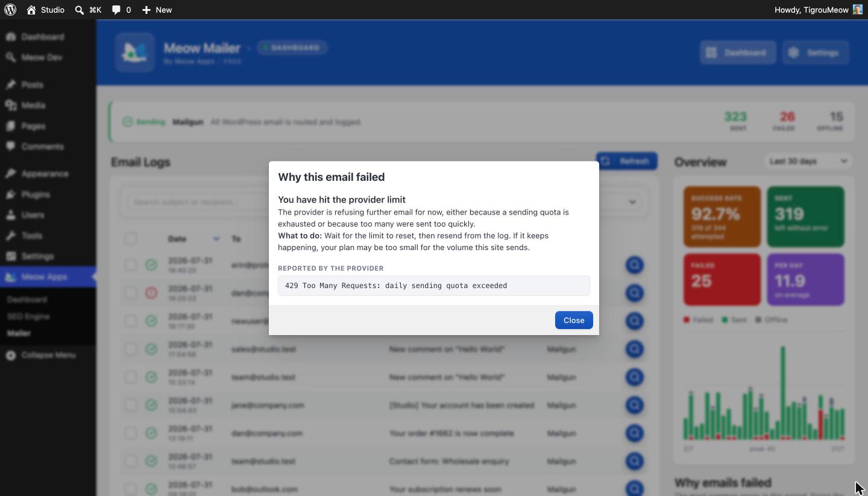This screenshot has height=496, width=868.
Task: Toggle the select-all checkbox in logs header
Action: pos(131,239)
